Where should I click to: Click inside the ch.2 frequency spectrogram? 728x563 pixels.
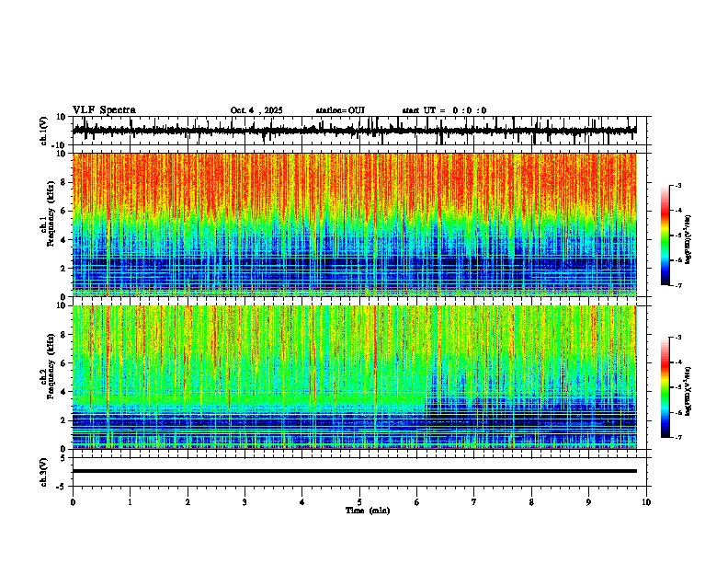pyautogui.click(x=354, y=377)
